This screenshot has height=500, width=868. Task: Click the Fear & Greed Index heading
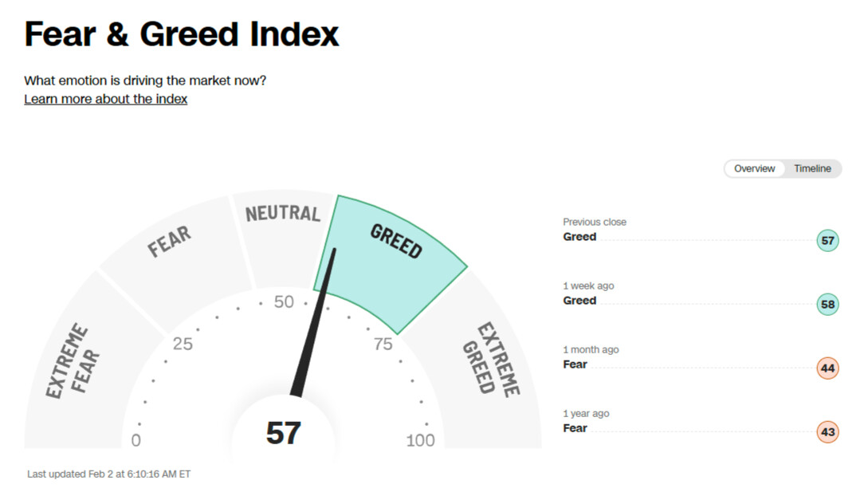pyautogui.click(x=182, y=34)
